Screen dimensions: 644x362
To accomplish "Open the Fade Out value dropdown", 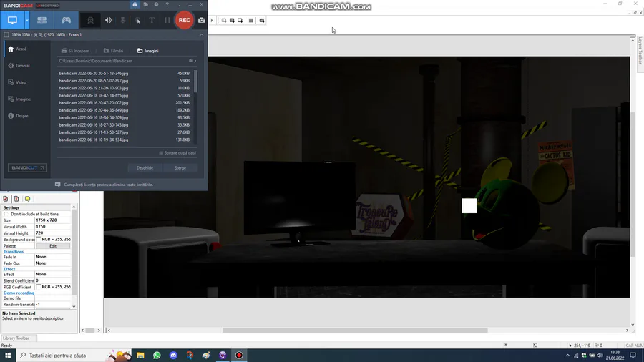I will [x=53, y=263].
